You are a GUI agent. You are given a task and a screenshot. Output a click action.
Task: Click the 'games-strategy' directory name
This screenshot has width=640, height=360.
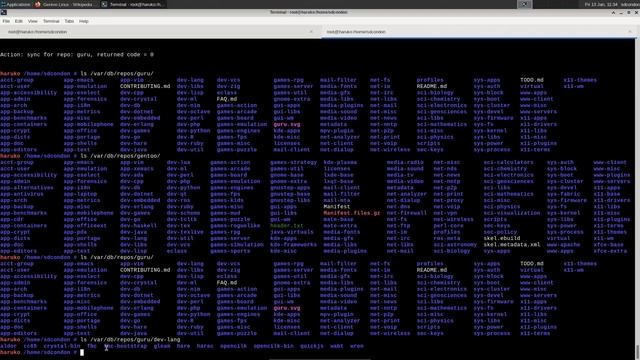293,162
